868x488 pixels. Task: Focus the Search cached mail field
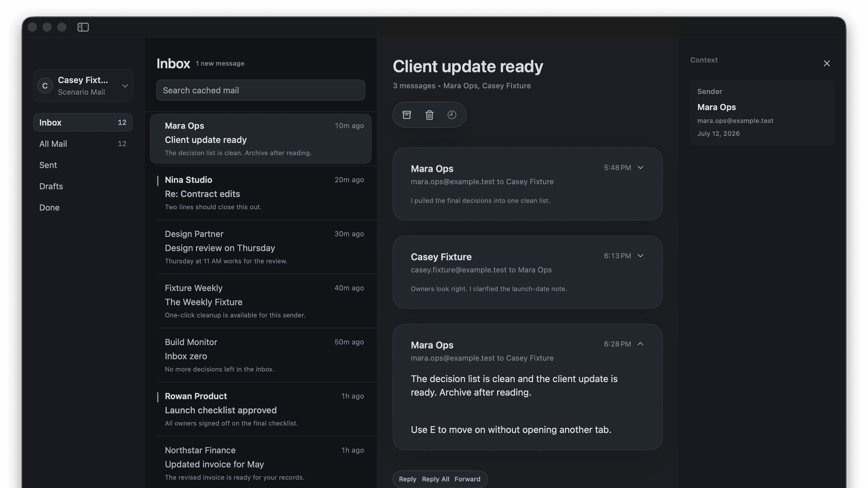point(260,90)
